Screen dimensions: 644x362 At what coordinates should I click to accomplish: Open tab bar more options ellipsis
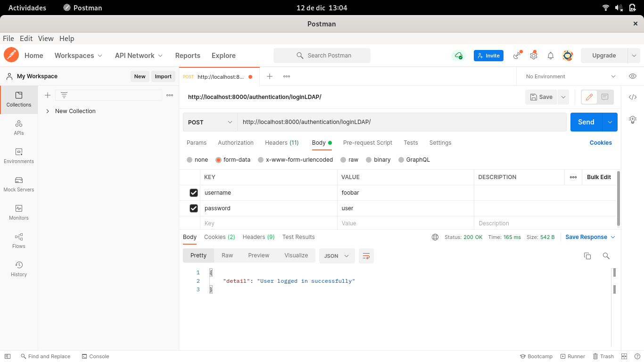point(287,76)
